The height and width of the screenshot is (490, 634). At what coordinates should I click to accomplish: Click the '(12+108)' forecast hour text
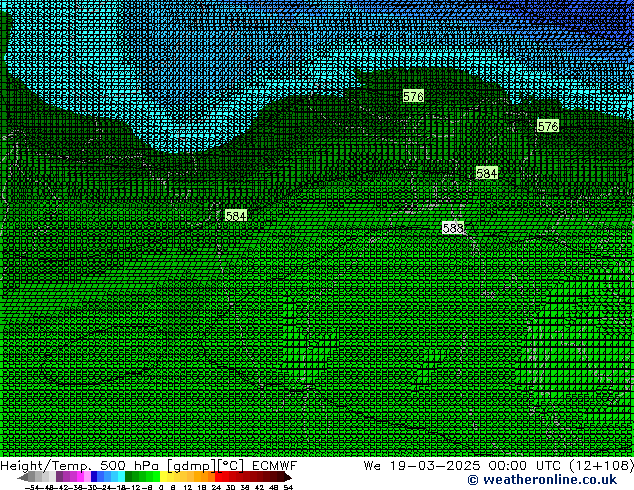[x=601, y=466]
